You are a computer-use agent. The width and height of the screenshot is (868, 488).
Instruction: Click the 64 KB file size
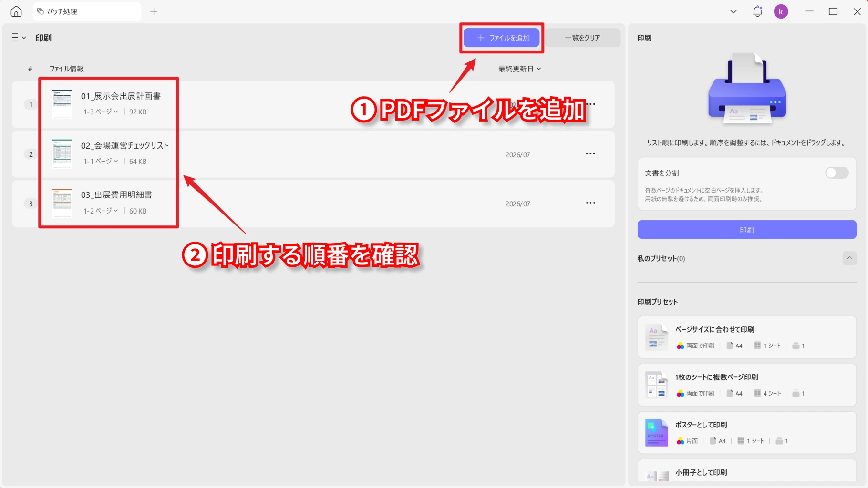(138, 161)
